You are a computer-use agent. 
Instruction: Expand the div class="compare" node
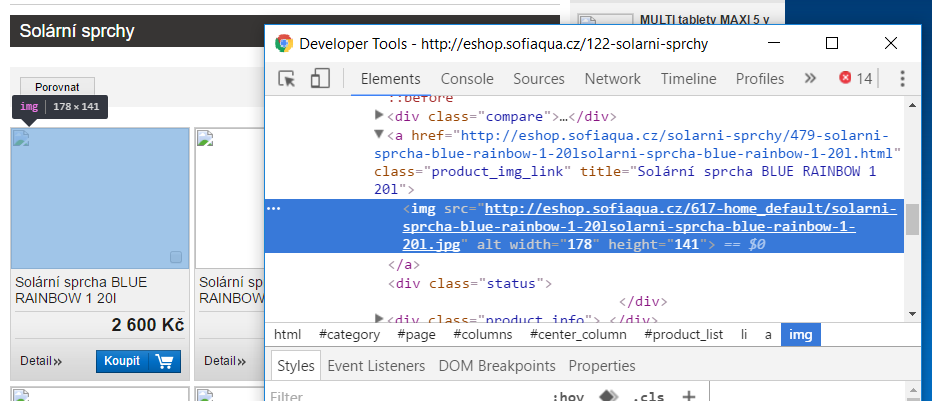click(380, 115)
